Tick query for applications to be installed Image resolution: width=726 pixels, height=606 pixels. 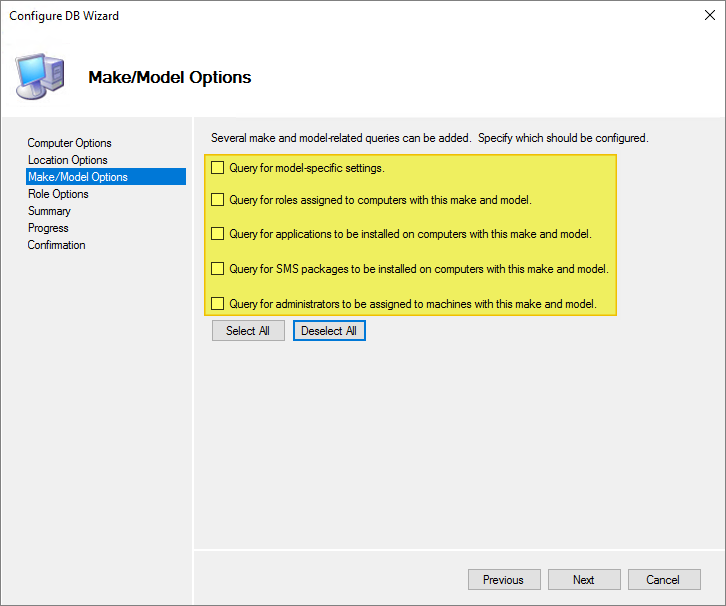(x=218, y=234)
